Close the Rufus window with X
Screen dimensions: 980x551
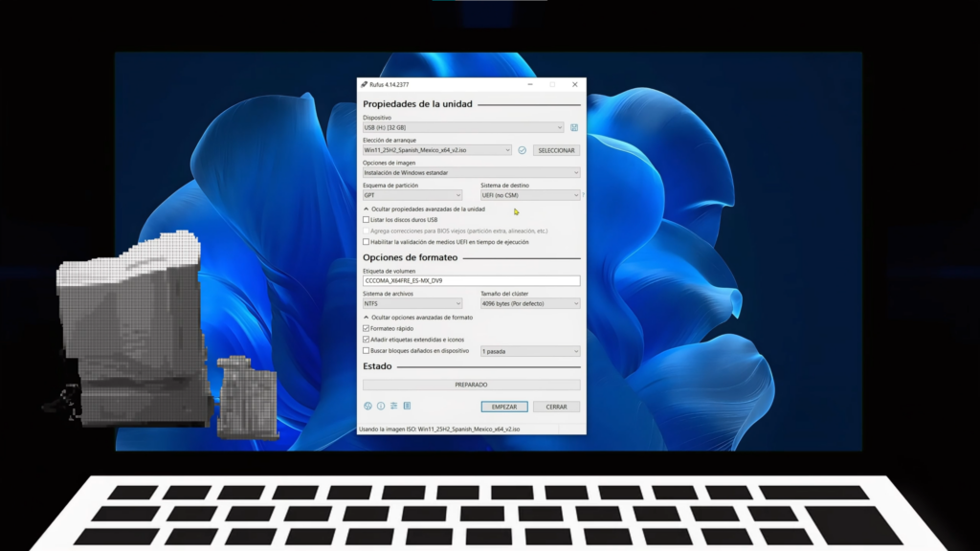(x=575, y=84)
